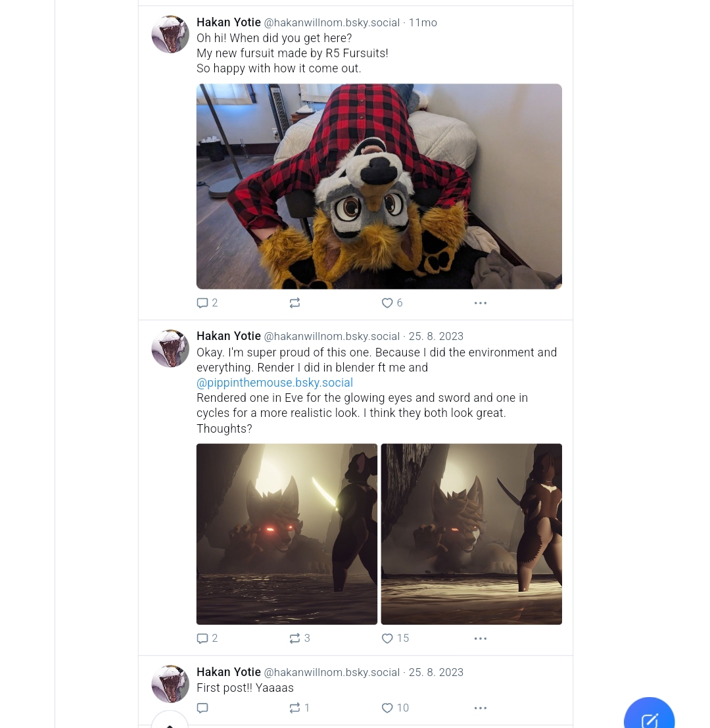View the Cycles realistic render image
Image resolution: width=710 pixels, height=728 pixels.
471,534
